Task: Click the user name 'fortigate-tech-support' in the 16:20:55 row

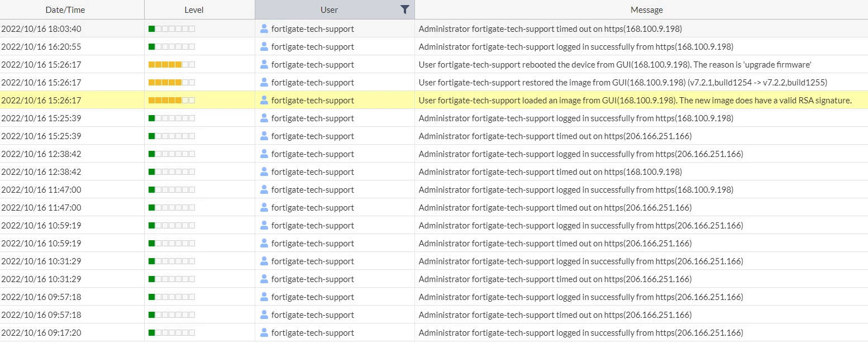Action: tap(313, 46)
